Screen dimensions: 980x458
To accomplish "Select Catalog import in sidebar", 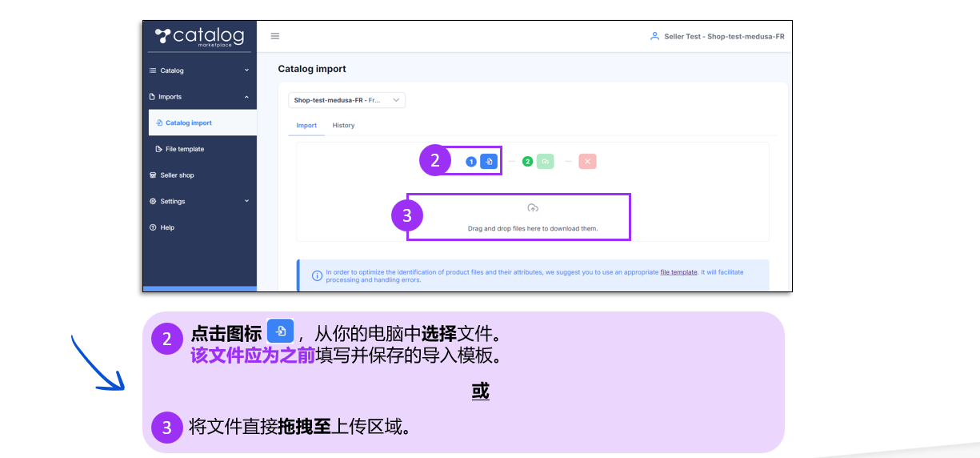I will pos(188,123).
